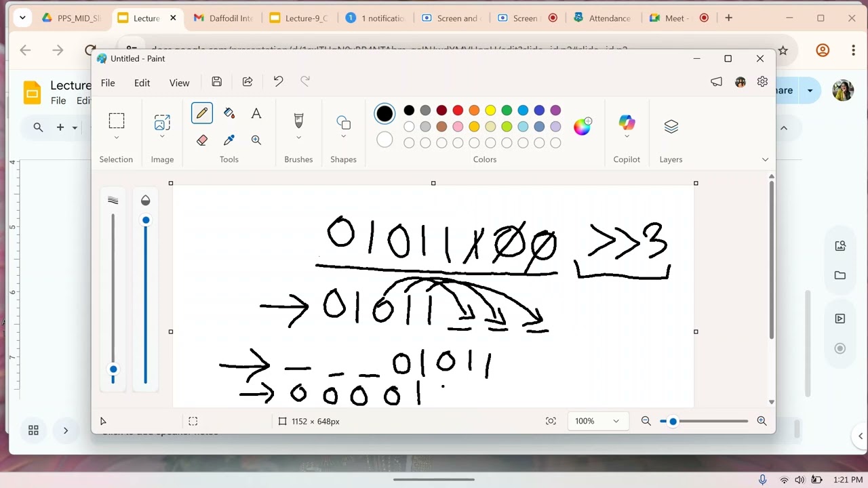Screen dimensions: 868x488
Task: Click the feedback megaphone icon
Action: 716,82
